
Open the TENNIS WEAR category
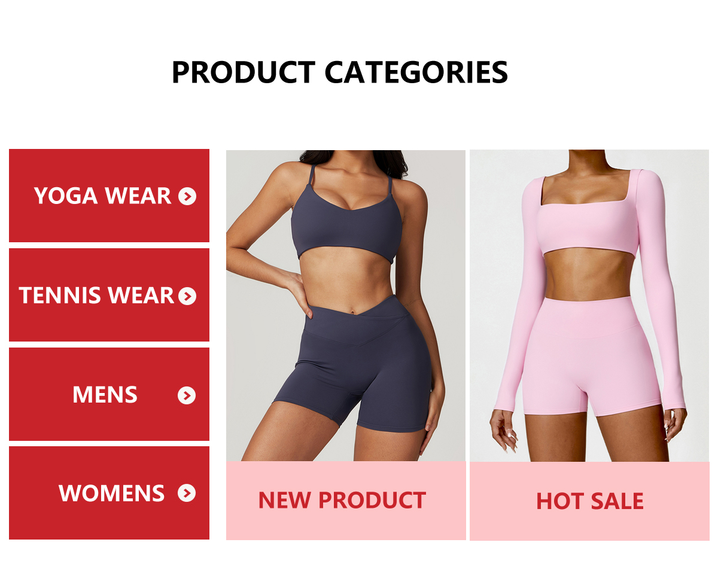109,295
